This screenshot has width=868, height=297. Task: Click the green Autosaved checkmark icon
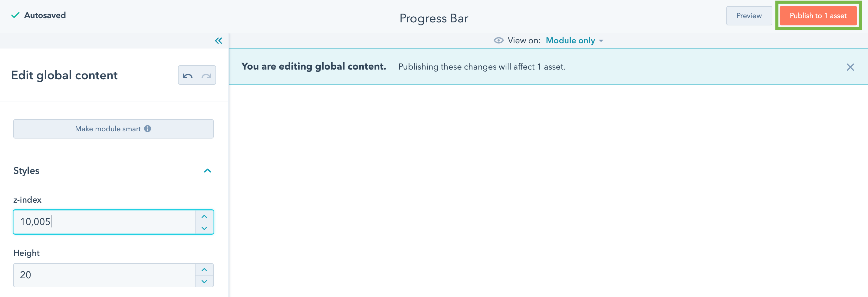tap(15, 15)
